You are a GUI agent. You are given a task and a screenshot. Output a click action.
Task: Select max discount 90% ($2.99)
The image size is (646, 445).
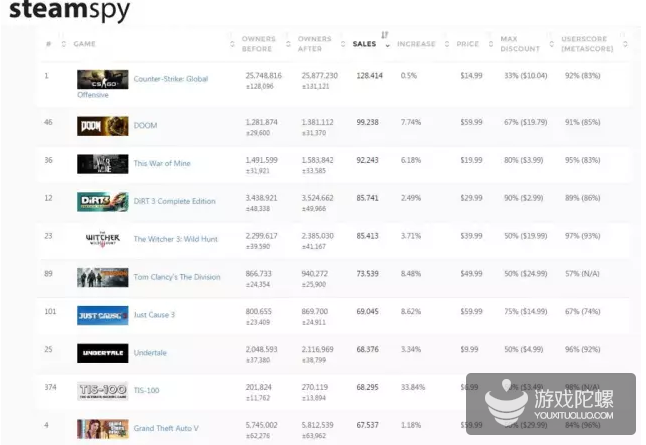(524, 198)
